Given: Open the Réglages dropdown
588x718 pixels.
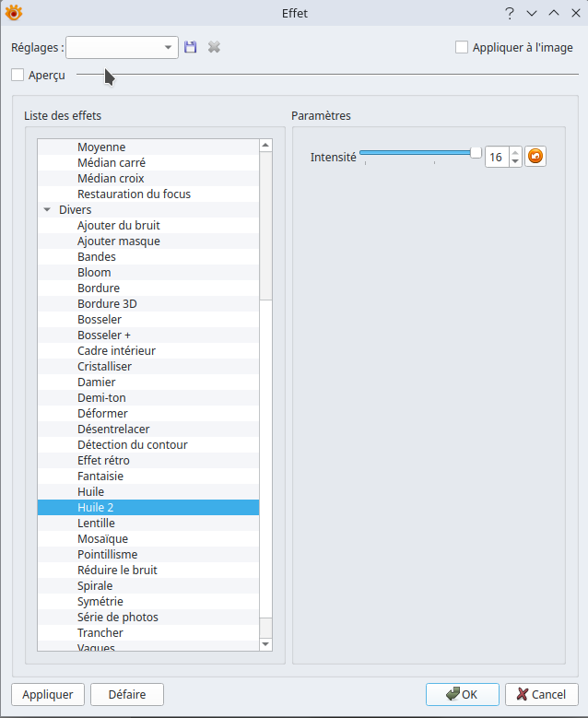Looking at the screenshot, I should 169,47.
